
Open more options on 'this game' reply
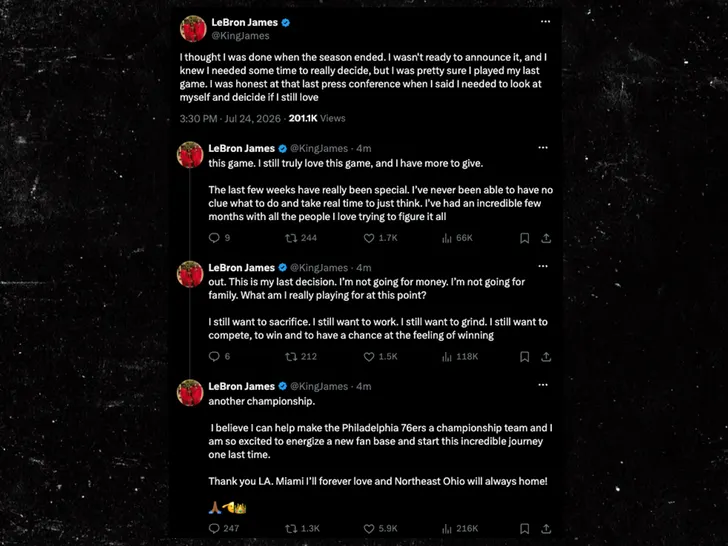pos(543,148)
